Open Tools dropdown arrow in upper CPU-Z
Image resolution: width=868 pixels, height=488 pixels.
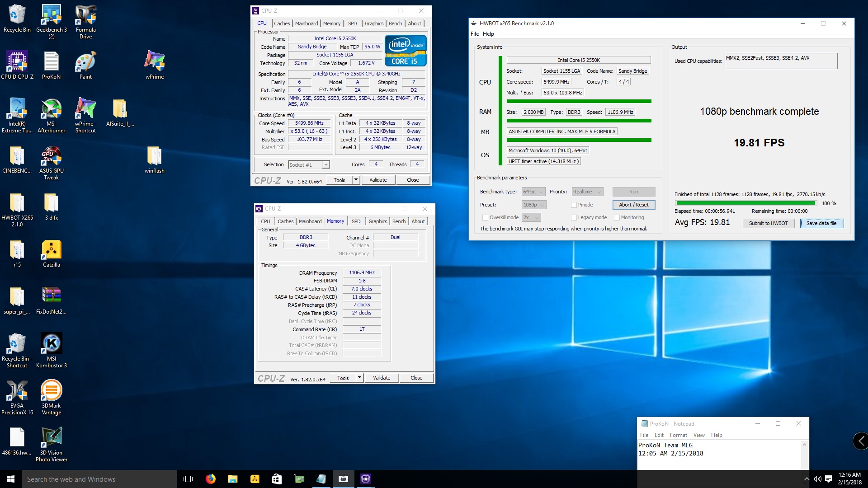point(356,180)
